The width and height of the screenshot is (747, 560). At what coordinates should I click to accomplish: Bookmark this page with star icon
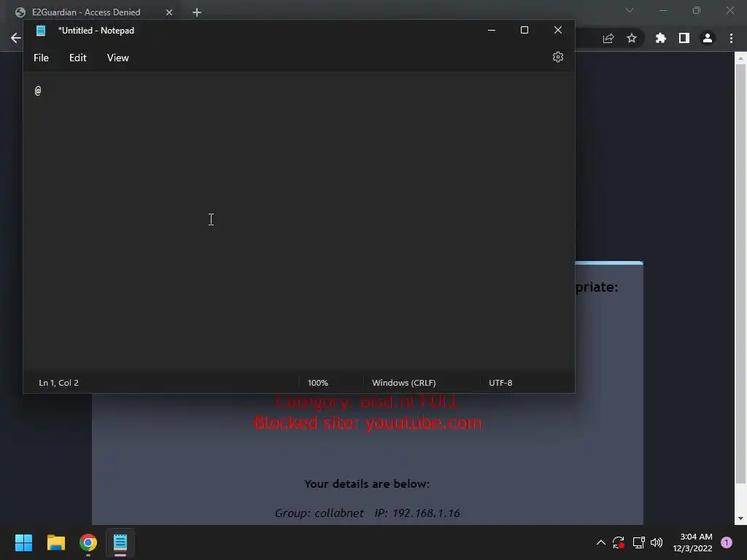[632, 38]
